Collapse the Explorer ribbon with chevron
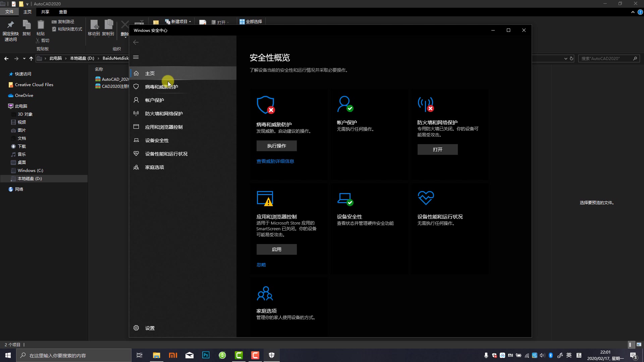The image size is (644, 362). pos(633,12)
